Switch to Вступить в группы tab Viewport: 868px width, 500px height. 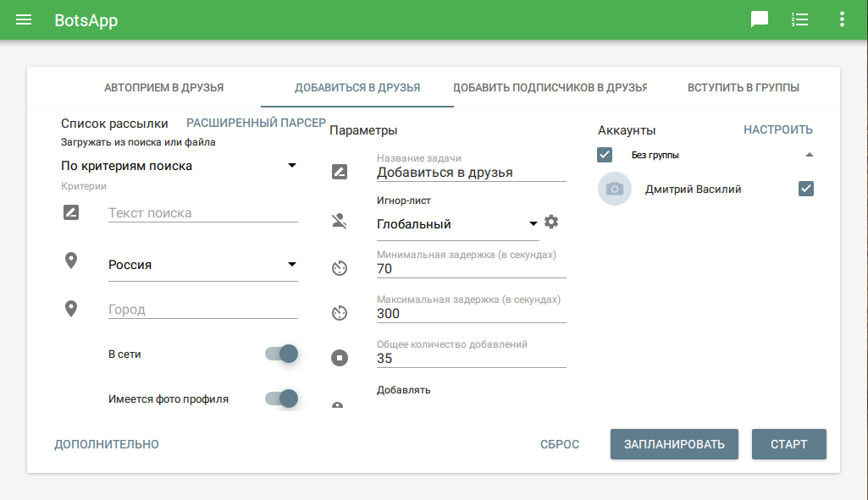[744, 87]
